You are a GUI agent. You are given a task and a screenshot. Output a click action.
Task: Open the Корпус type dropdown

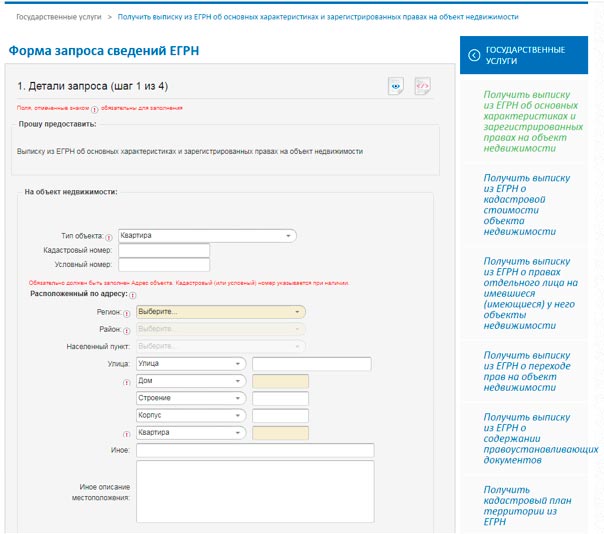191,415
